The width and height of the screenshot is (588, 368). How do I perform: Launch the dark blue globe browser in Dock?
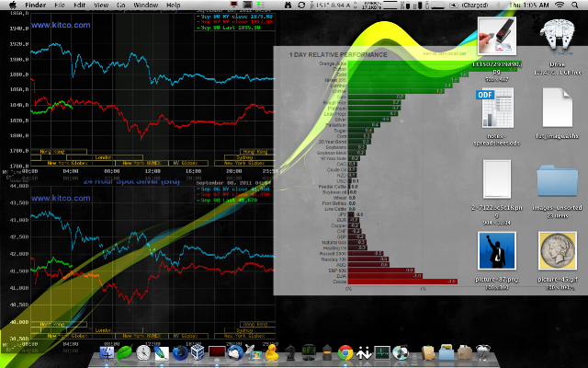coord(180,353)
